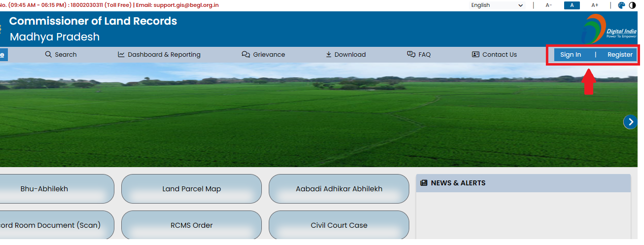Decrease font size with A- button
This screenshot has width=644, height=245.
pyautogui.click(x=549, y=5)
